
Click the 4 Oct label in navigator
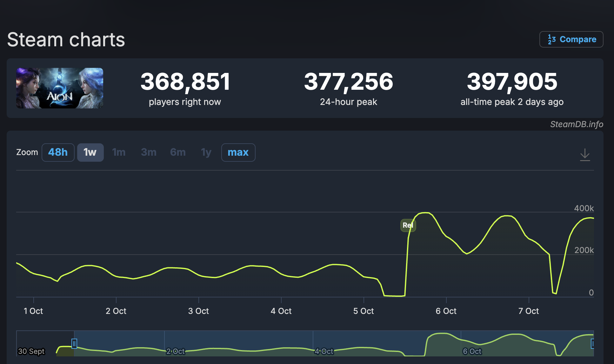pos(324,351)
